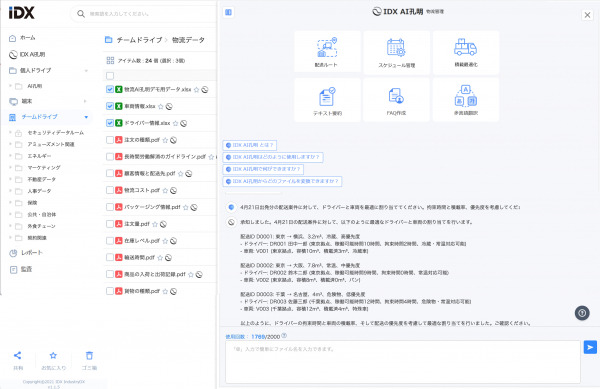The image size is (600, 389).
Task: Click the round dark help button
Action: coord(582,313)
